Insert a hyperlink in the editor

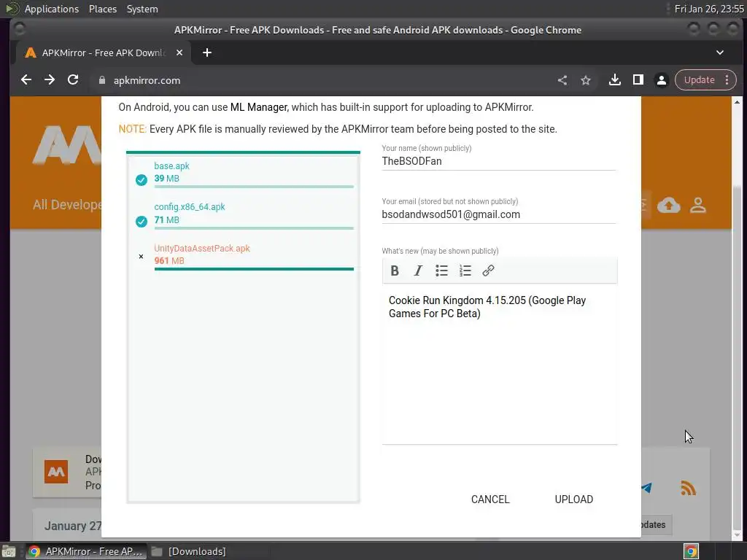[488, 271]
